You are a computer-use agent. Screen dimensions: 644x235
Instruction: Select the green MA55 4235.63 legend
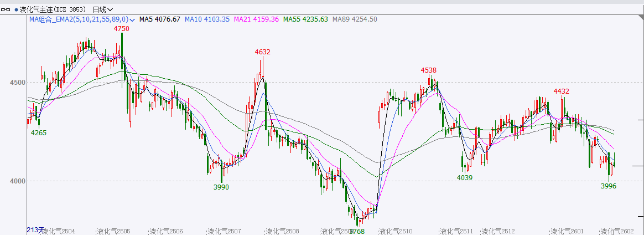click(305, 19)
